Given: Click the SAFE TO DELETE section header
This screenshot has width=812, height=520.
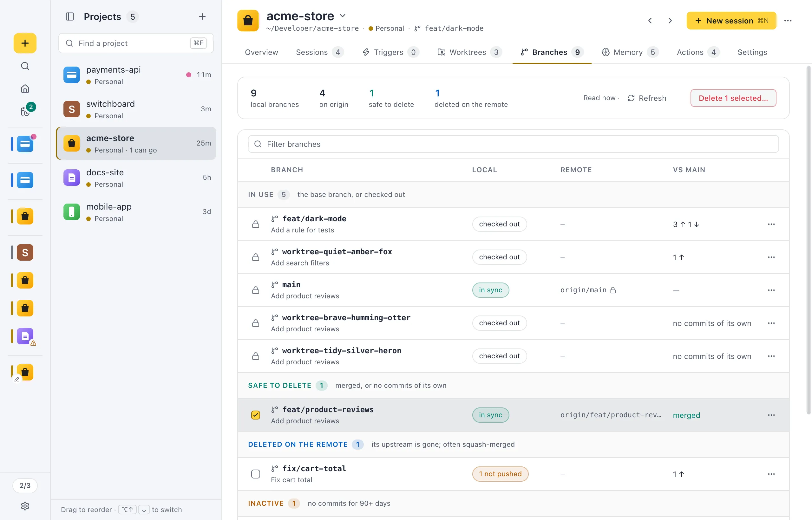Looking at the screenshot, I should pyautogui.click(x=514, y=386).
